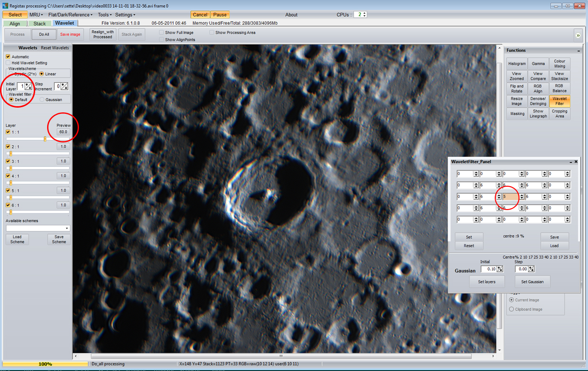Select the Default wavelet filter radio button
Viewport: 588px width, 371px height.
[x=11, y=100]
